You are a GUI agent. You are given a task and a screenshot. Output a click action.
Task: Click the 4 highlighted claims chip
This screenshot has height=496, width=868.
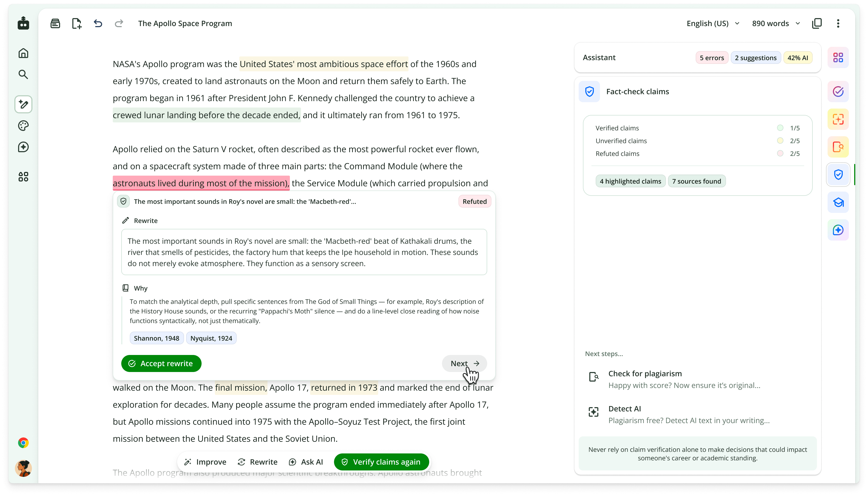(631, 181)
